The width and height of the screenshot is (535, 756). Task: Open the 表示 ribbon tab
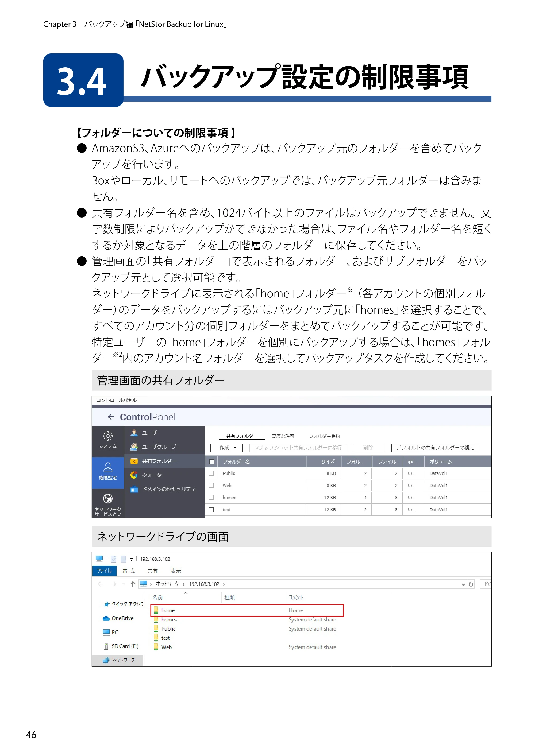point(176,571)
